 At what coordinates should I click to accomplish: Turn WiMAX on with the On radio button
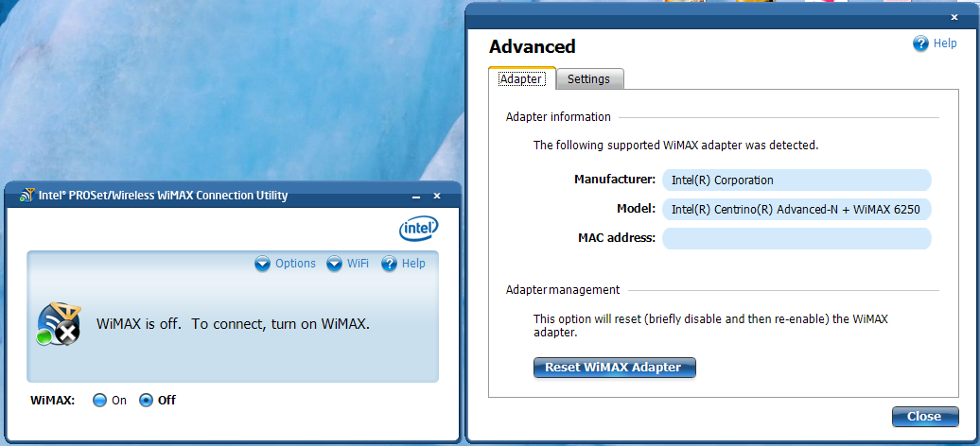99,401
